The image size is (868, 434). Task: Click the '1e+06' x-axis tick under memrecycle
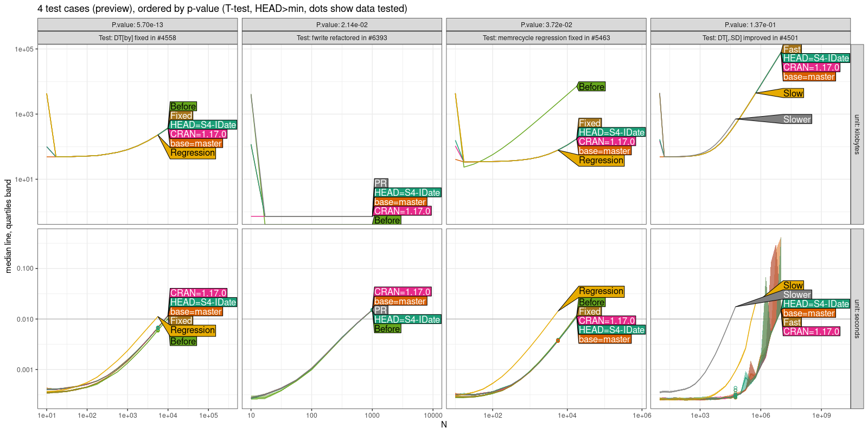coord(642,416)
